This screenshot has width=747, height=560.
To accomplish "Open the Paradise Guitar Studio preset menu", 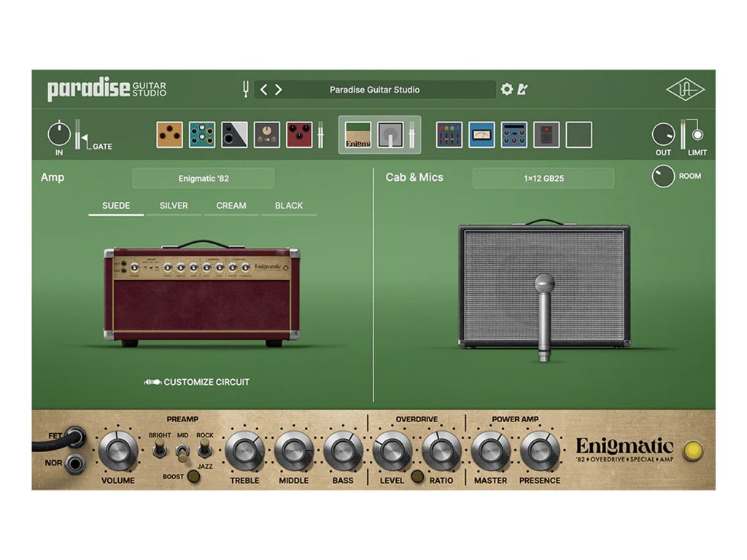I will [x=374, y=90].
